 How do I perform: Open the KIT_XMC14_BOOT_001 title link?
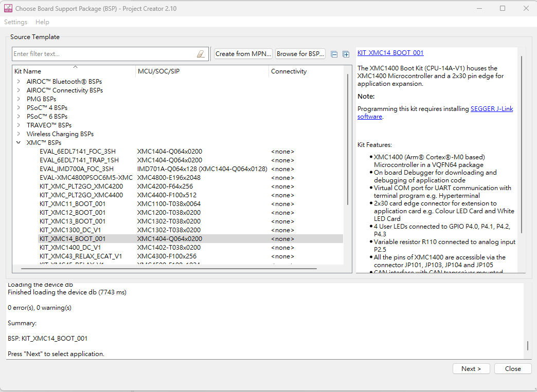point(390,53)
